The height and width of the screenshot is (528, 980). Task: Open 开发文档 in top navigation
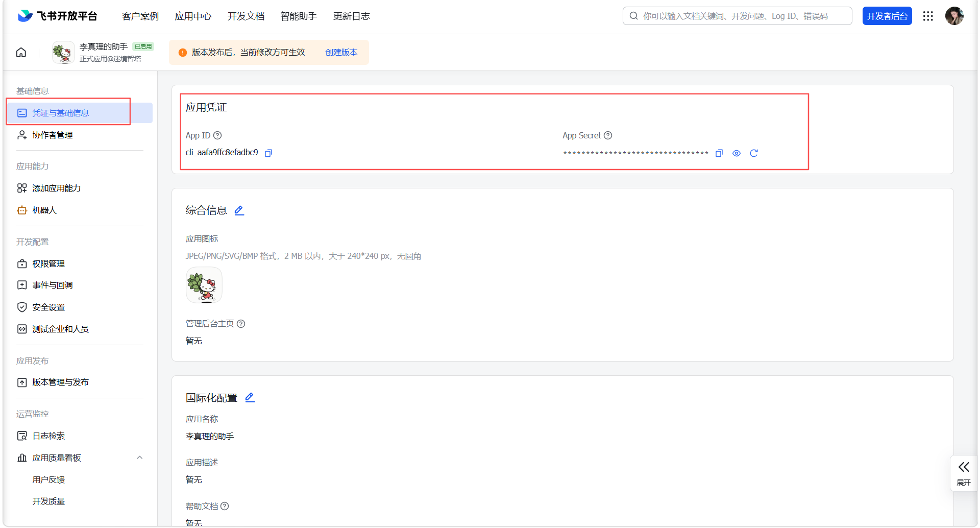point(246,16)
